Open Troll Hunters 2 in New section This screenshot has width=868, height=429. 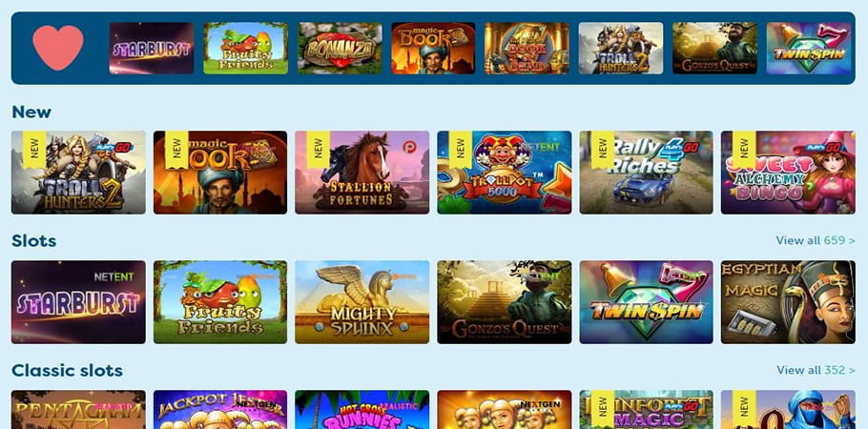[78, 173]
